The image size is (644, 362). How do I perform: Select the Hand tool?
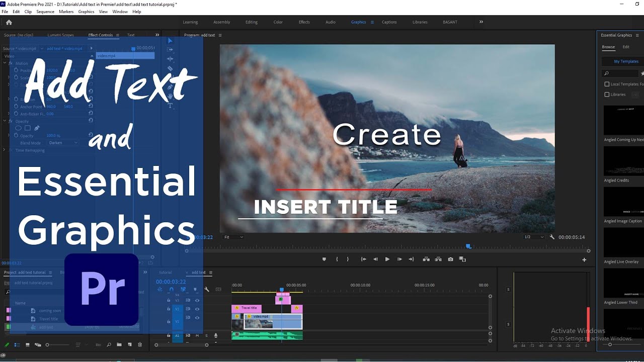[x=170, y=96]
